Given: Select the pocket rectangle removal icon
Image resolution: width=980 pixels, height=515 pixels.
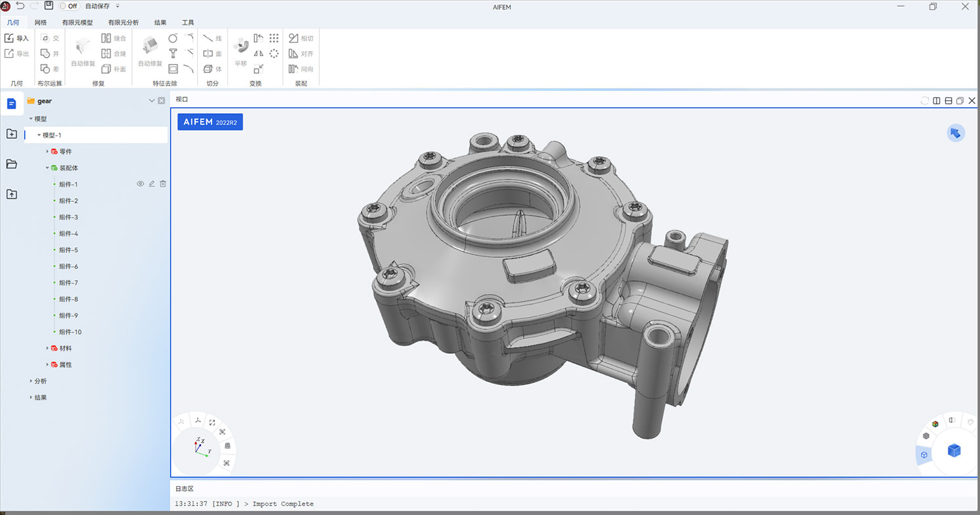Looking at the screenshot, I should coord(173,68).
